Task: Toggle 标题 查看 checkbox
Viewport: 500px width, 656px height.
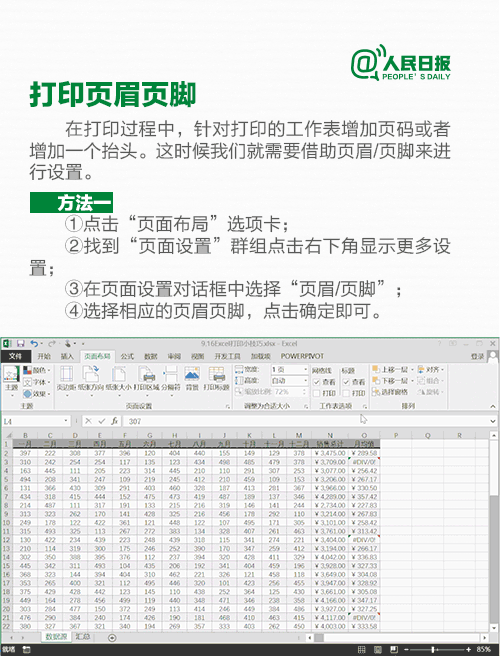Action: pyautogui.click(x=346, y=382)
